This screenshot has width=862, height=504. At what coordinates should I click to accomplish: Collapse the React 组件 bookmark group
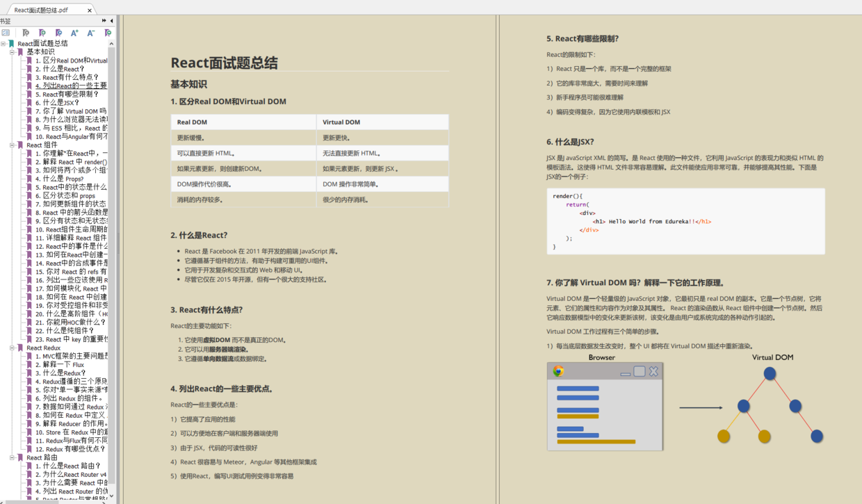12,145
